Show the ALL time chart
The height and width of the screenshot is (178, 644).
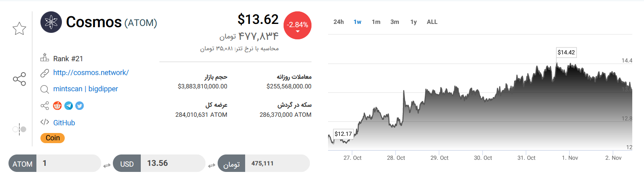coord(432,22)
